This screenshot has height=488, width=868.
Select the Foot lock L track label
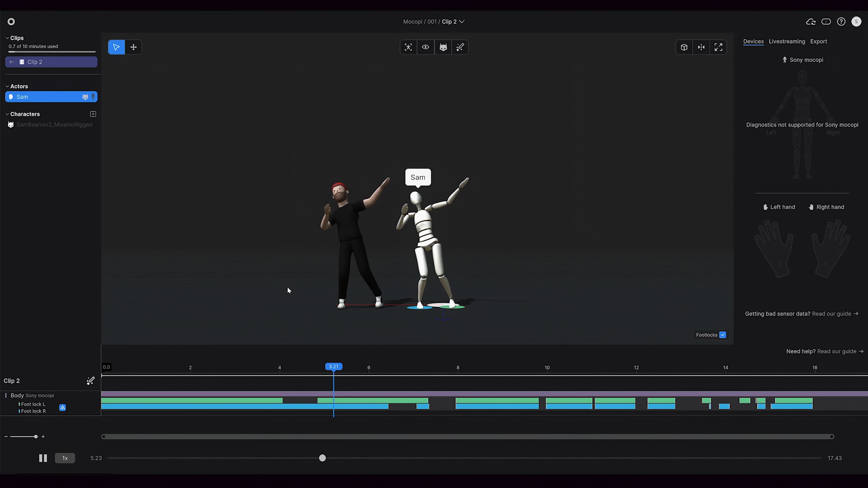[33, 404]
